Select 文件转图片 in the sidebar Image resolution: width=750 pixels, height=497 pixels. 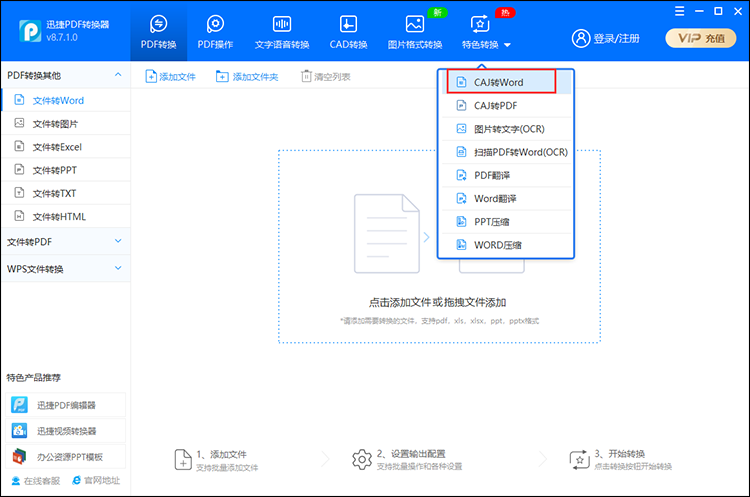(x=66, y=124)
